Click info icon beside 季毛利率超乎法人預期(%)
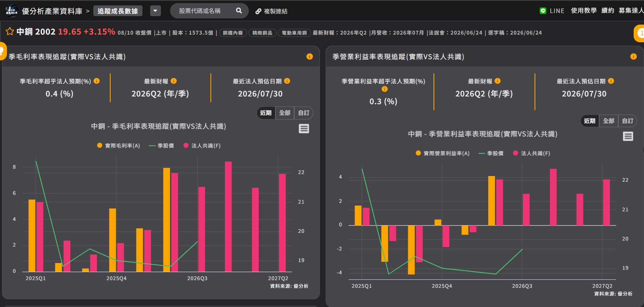Screen dimensions: 644x307 [x=97, y=81]
